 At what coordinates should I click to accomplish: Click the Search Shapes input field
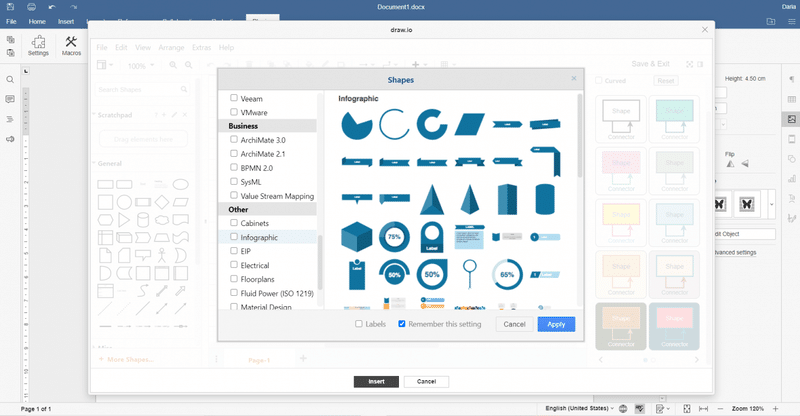tap(142, 89)
